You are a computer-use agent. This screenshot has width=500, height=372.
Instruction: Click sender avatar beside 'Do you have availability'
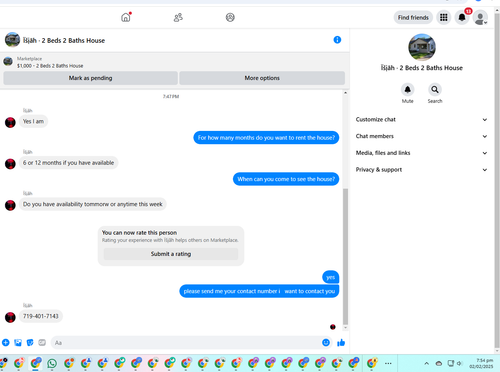10,205
